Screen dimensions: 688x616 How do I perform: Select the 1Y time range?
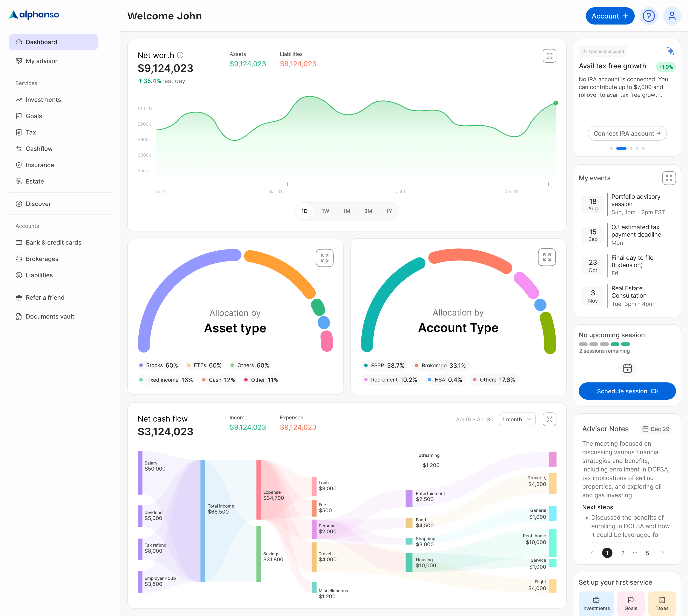click(x=389, y=211)
